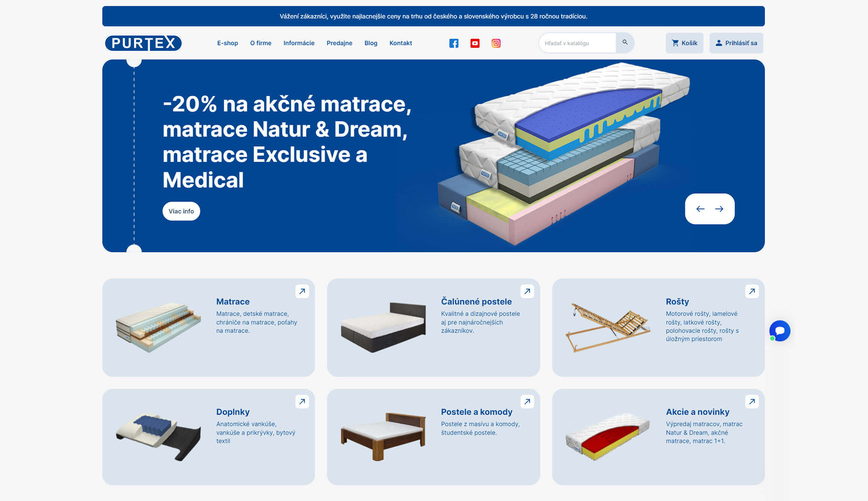Click the upholstered bed thumbnail
The image size is (868, 501).
tap(383, 327)
